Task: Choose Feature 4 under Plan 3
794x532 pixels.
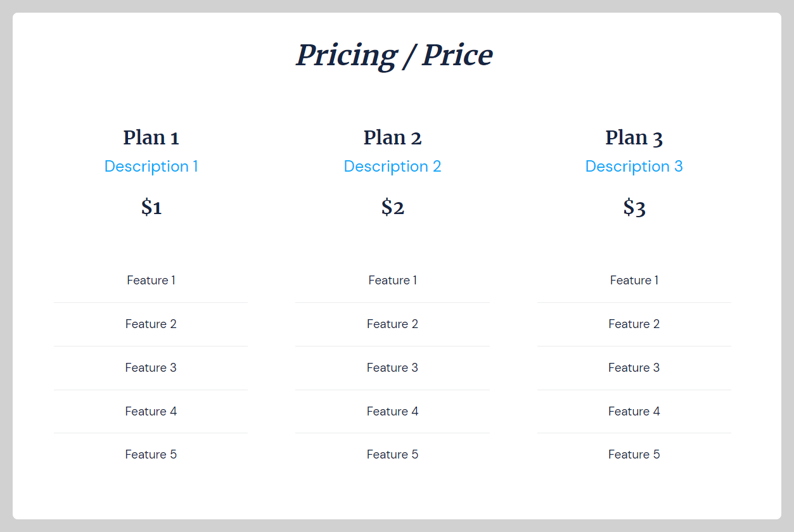Action: click(634, 412)
